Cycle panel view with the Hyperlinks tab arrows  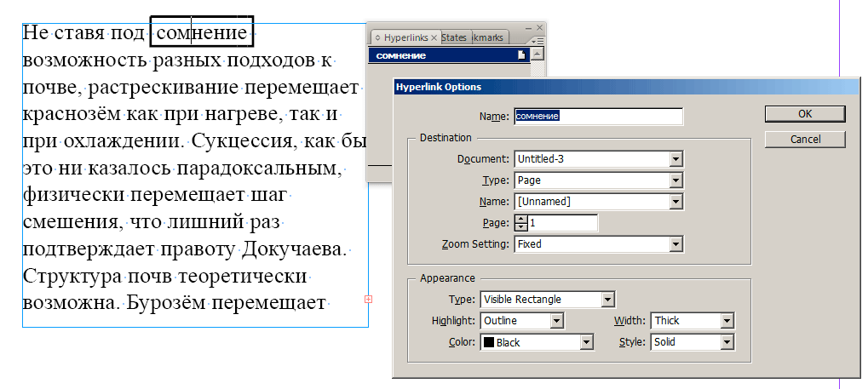point(377,37)
